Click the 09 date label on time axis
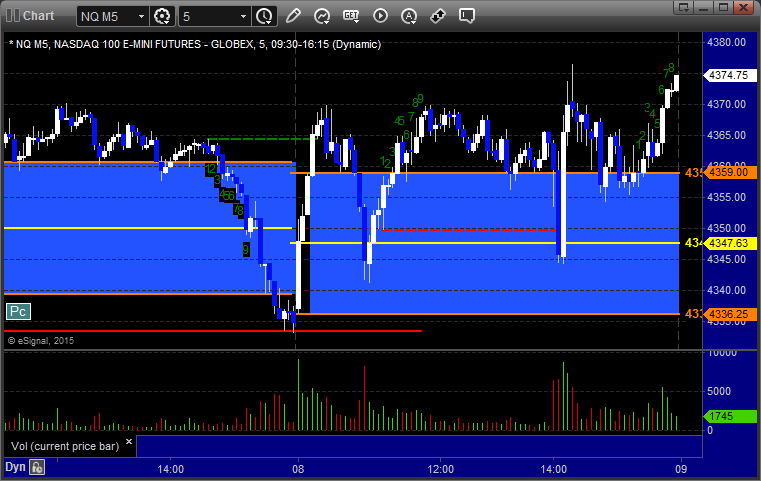761x481 pixels. point(681,469)
